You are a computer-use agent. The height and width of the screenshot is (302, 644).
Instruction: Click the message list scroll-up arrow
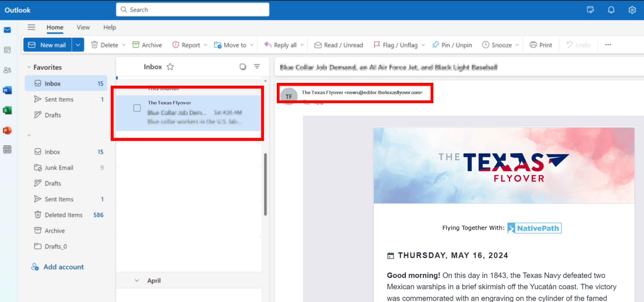(265, 81)
